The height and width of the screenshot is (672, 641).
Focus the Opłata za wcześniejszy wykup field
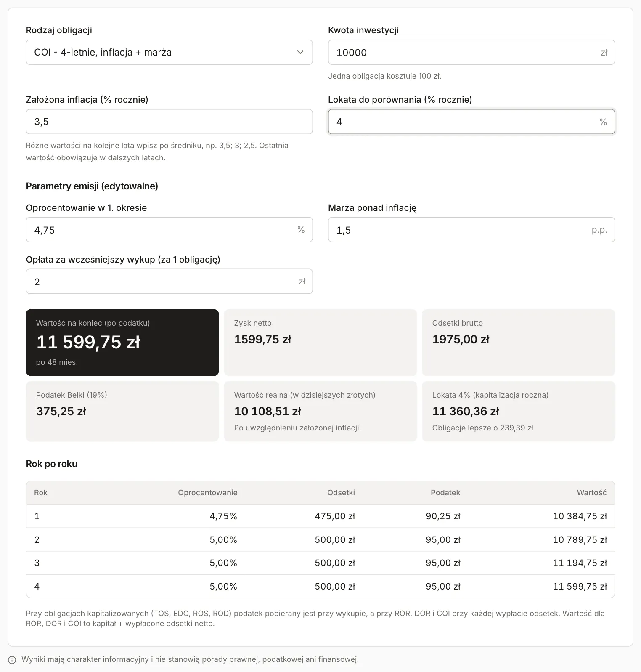point(169,282)
